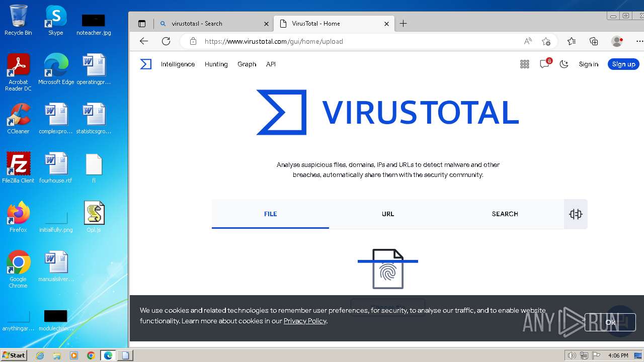Open Windows Explorer folder in taskbar
The height and width of the screenshot is (362, 644).
57,355
